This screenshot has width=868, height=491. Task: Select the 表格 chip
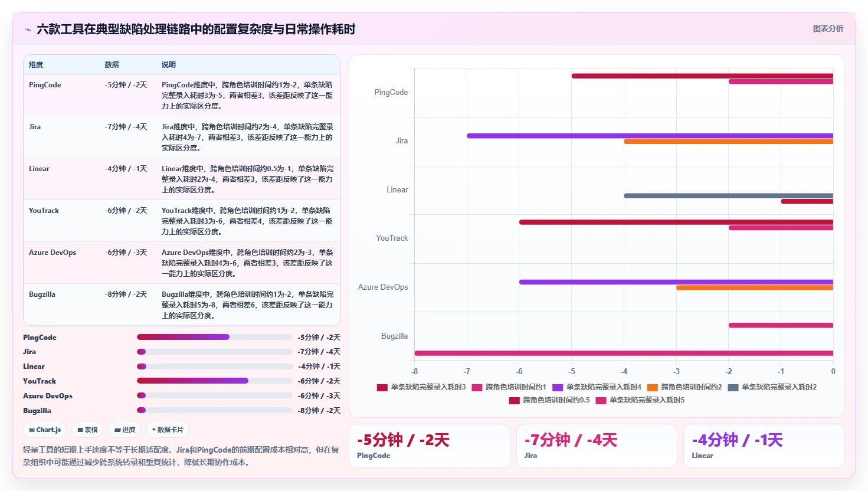(87, 430)
